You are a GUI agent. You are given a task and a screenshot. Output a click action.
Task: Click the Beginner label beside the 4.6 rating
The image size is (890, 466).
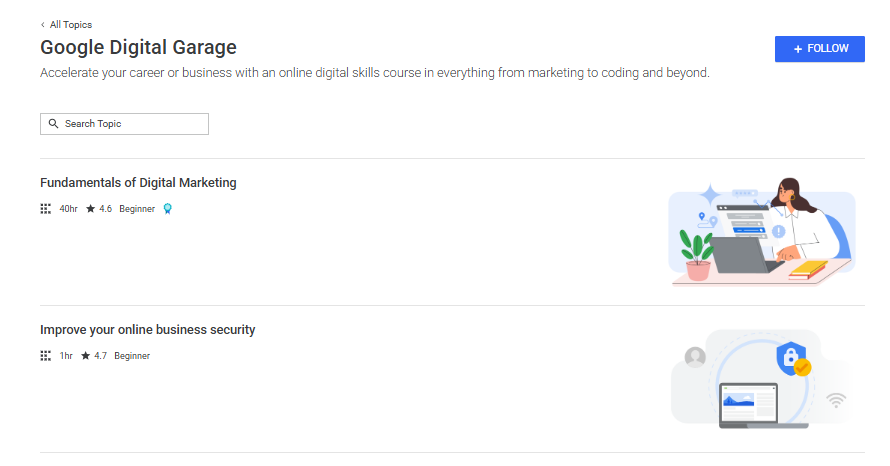click(137, 209)
